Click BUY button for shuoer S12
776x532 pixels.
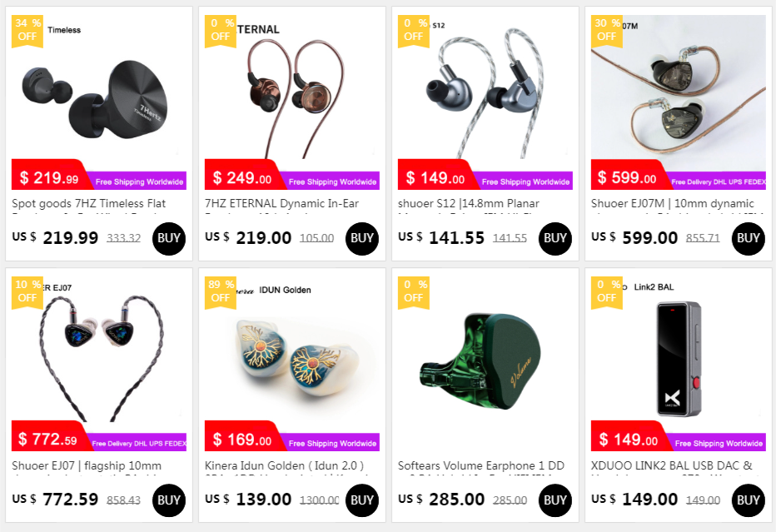point(555,239)
